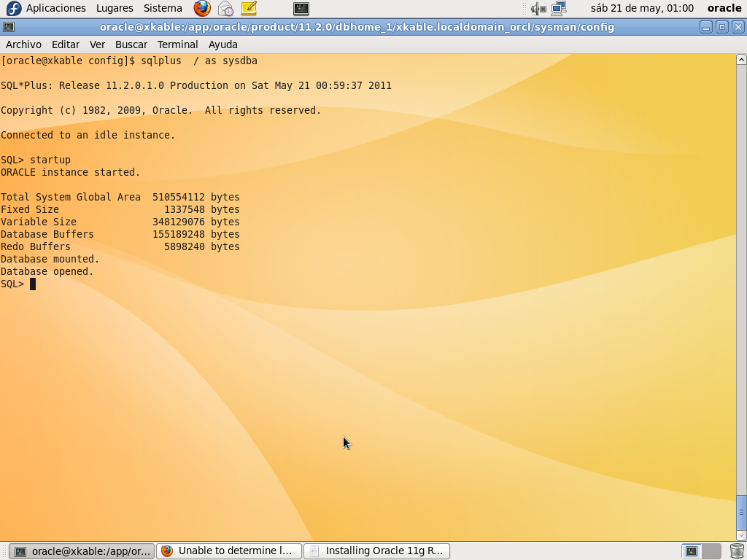Switch to 'Installing Oracle 11g R...' window
Image resolution: width=747 pixels, height=560 pixels.
[x=377, y=551]
